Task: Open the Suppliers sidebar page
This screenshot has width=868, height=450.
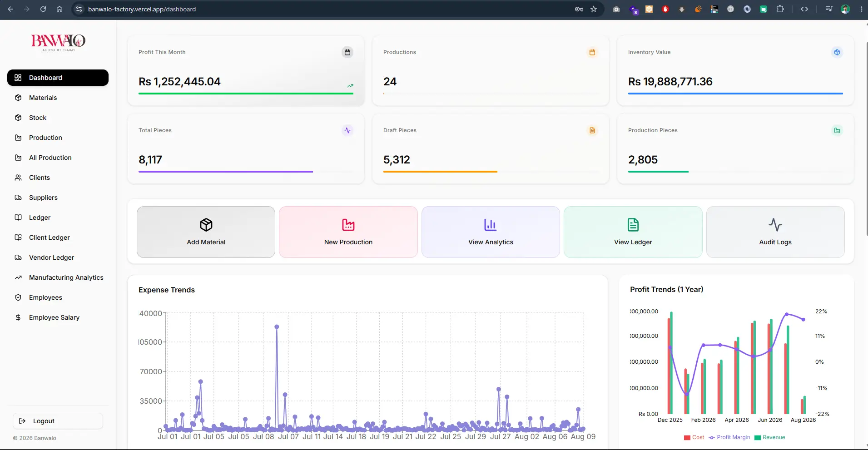Action: [x=58, y=198]
